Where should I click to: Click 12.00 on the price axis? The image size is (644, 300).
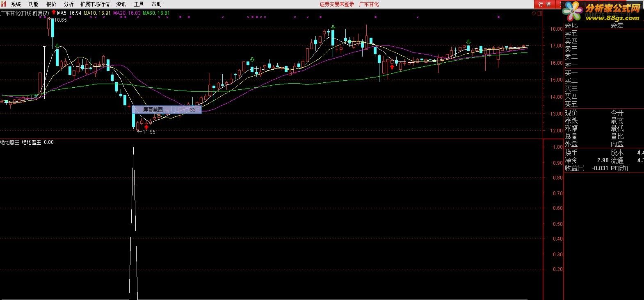tap(557, 131)
